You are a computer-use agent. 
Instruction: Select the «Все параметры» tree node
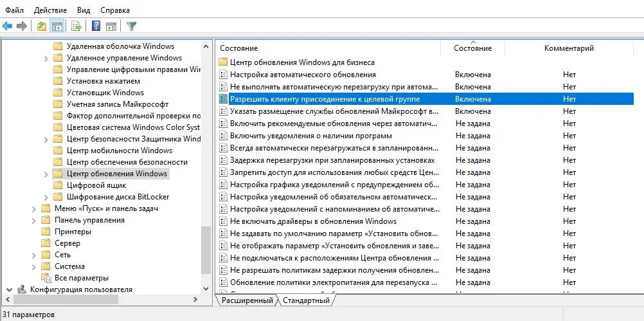(81, 278)
